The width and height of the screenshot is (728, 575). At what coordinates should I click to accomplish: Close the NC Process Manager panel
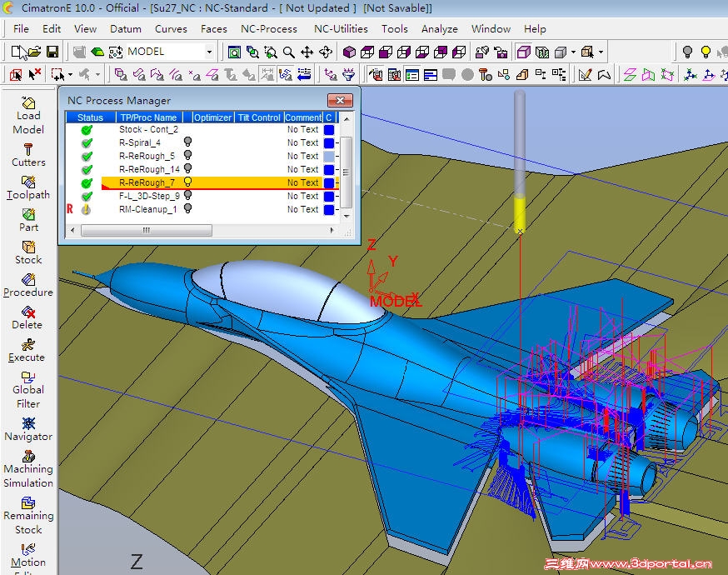[340, 100]
